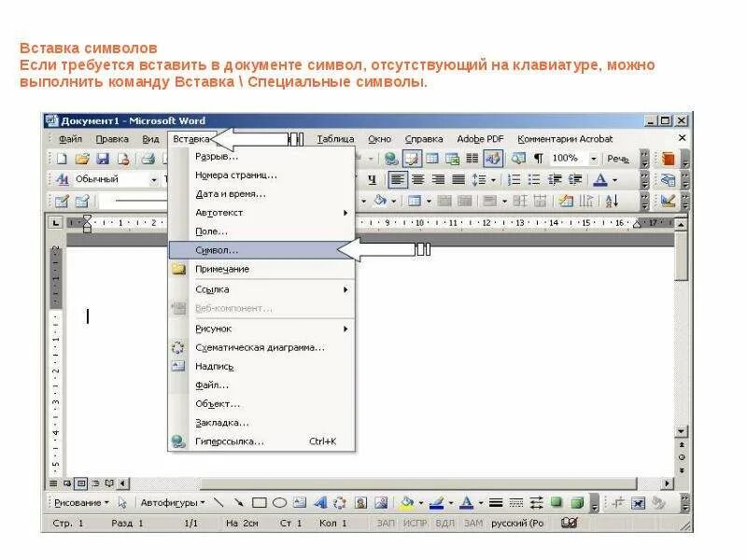Screen dimensions: 747x560
Task: Open the Таблица menu
Action: (x=336, y=139)
